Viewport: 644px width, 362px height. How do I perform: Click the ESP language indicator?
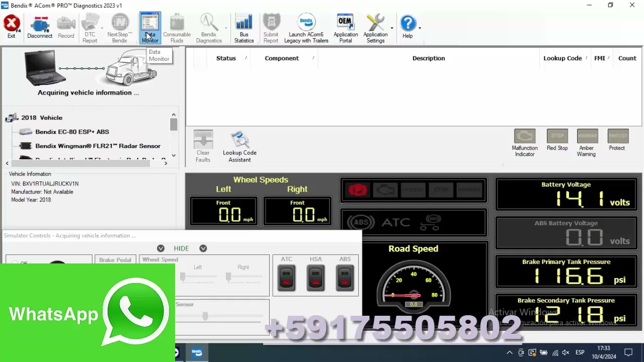pos(580,352)
